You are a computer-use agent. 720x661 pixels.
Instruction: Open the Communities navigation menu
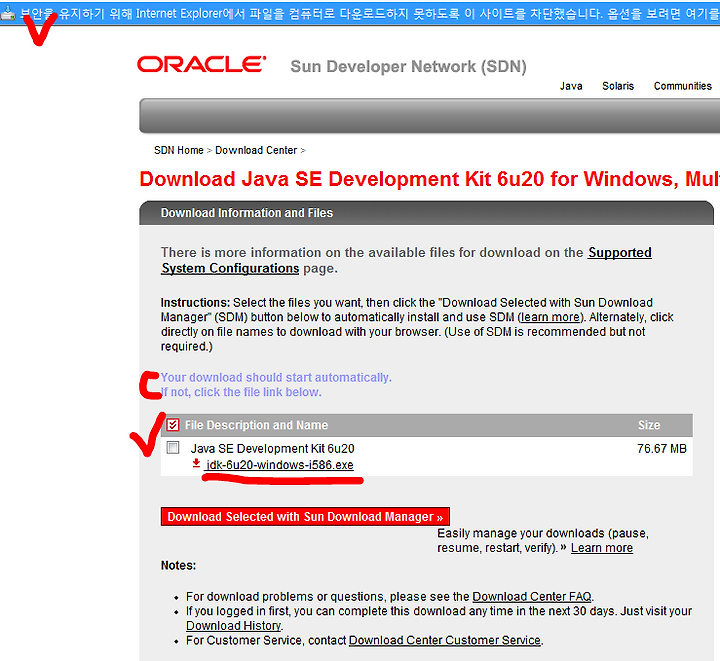tap(682, 86)
